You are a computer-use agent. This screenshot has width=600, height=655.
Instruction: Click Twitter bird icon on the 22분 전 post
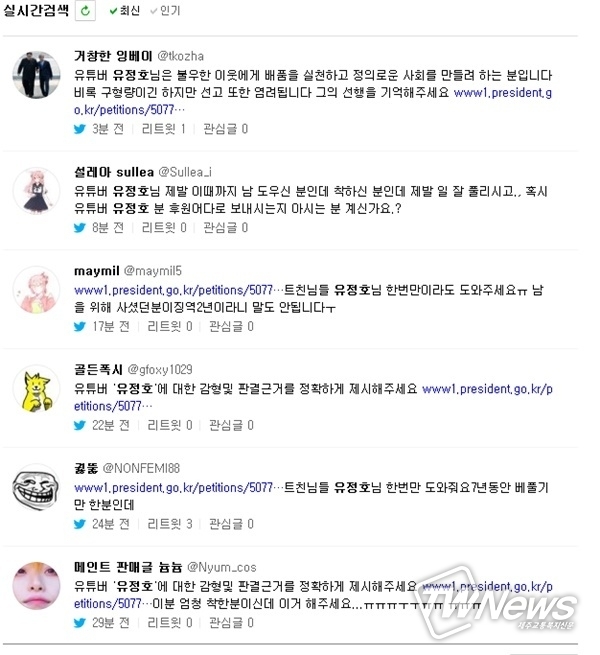click(x=80, y=425)
